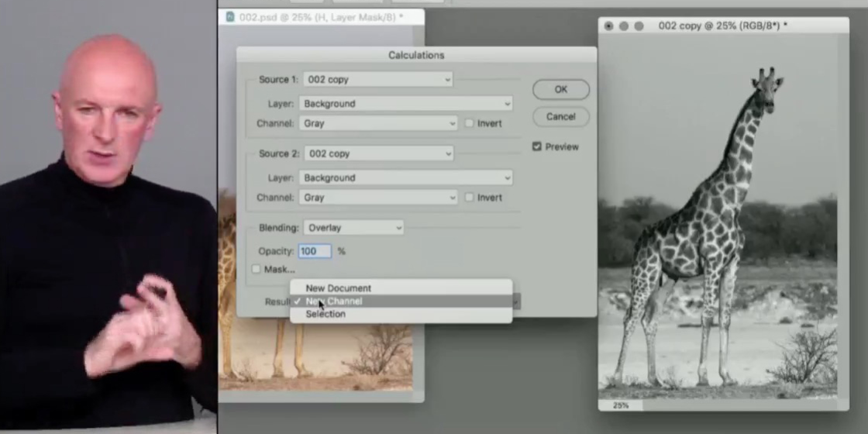Tick the Mask checkbox
This screenshot has width=868, height=434.
tap(257, 269)
